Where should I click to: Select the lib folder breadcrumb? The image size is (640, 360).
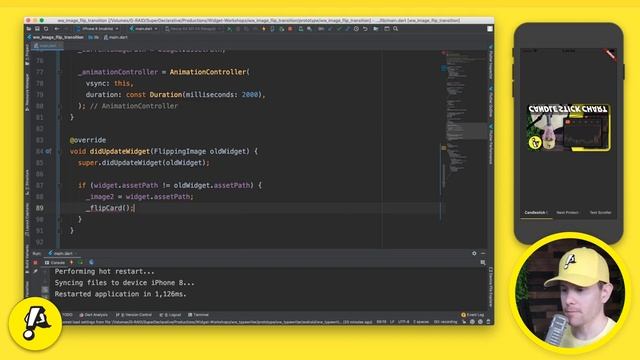tap(94, 37)
